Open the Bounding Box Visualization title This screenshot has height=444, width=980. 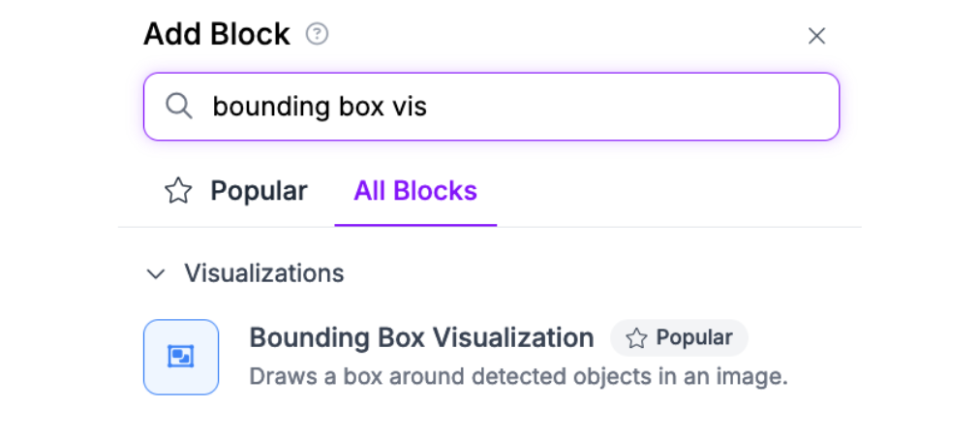[421, 337]
